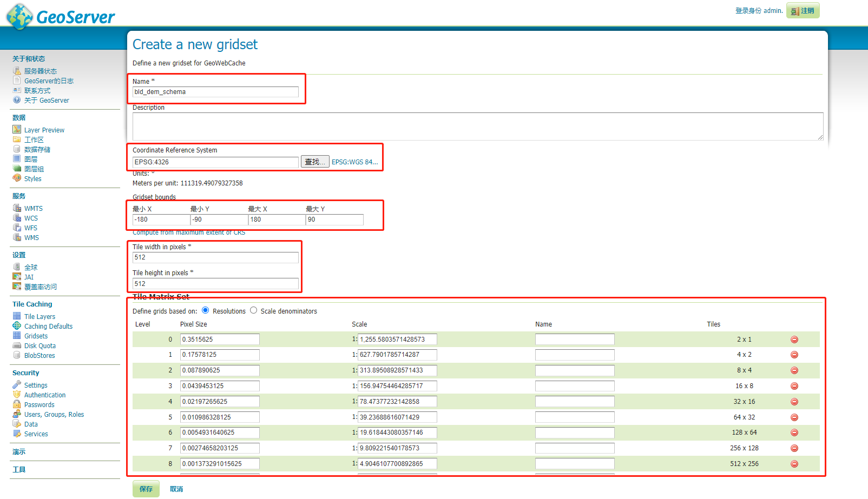
Task: Click the GeoServer logo icon
Action: coord(19,17)
